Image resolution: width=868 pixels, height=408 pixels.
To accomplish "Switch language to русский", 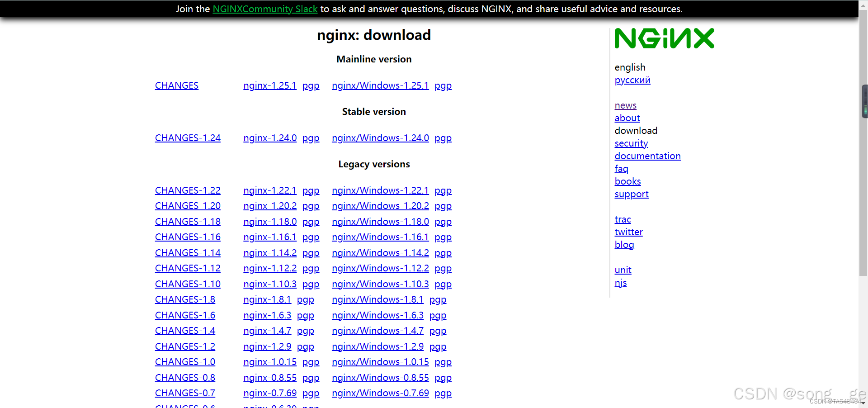I will point(632,80).
